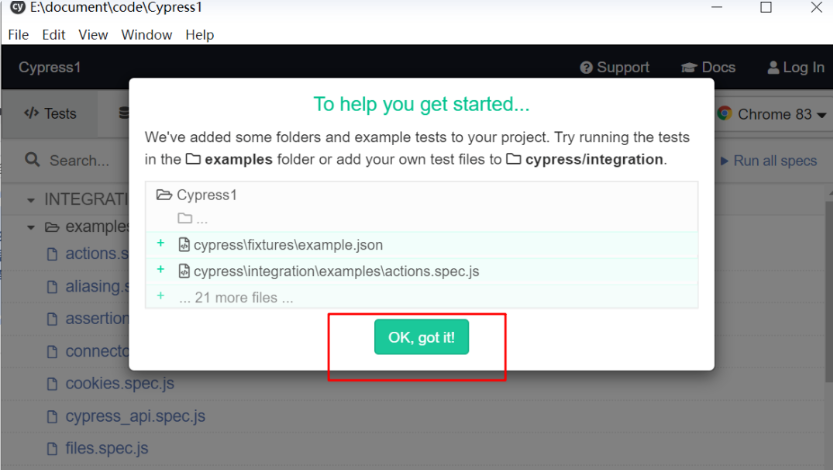Collapse the examples folder arrow
833x470 pixels.
click(31, 228)
